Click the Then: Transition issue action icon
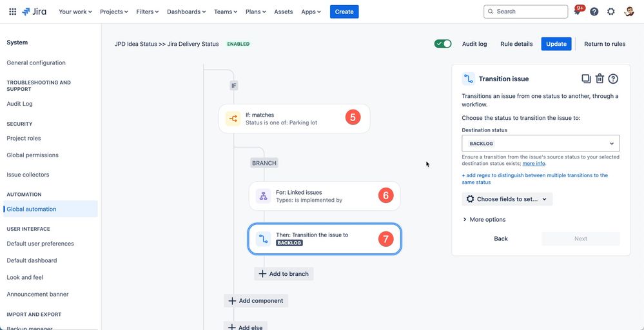644x330 pixels. click(x=263, y=239)
